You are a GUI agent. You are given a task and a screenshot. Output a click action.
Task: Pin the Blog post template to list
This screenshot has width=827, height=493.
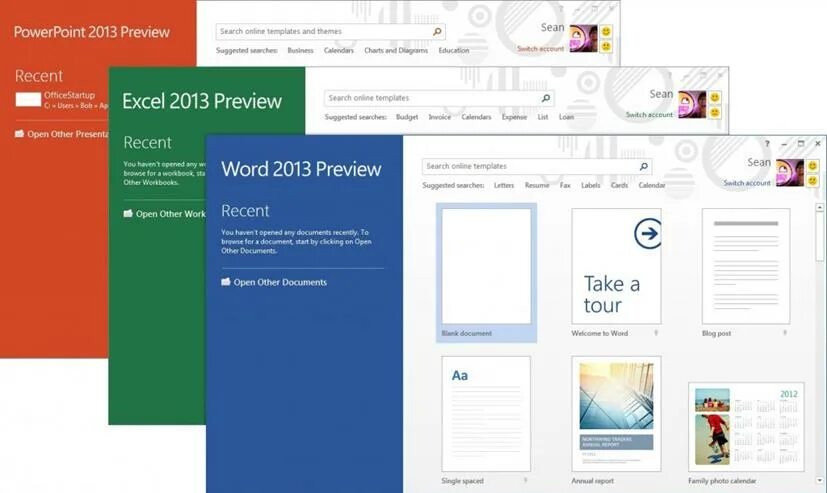click(785, 333)
